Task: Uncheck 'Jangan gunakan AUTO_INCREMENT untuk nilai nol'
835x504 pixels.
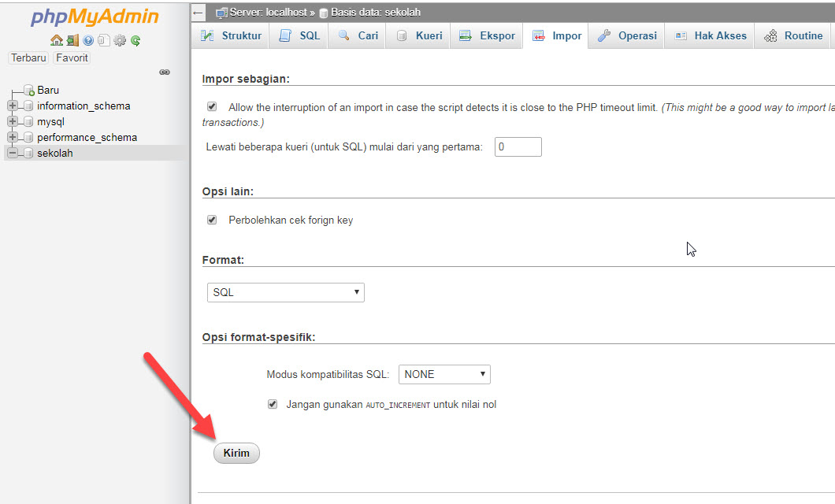Action: tap(272, 403)
